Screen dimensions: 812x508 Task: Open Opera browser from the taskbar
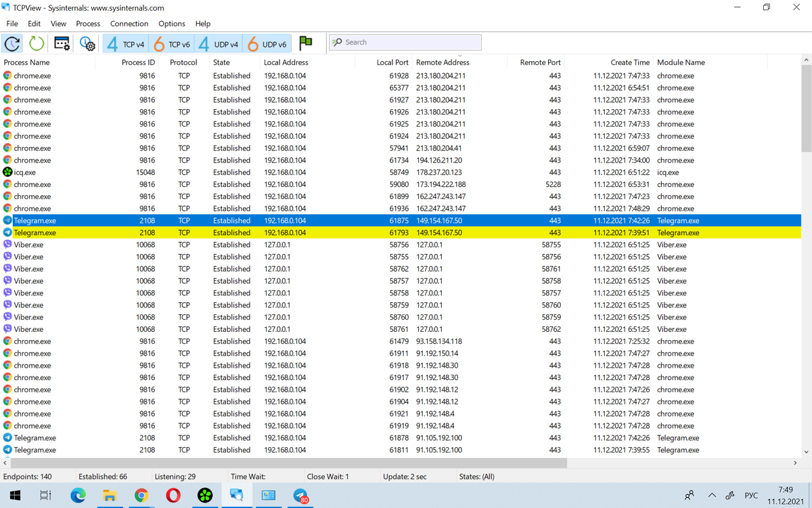coord(173,496)
